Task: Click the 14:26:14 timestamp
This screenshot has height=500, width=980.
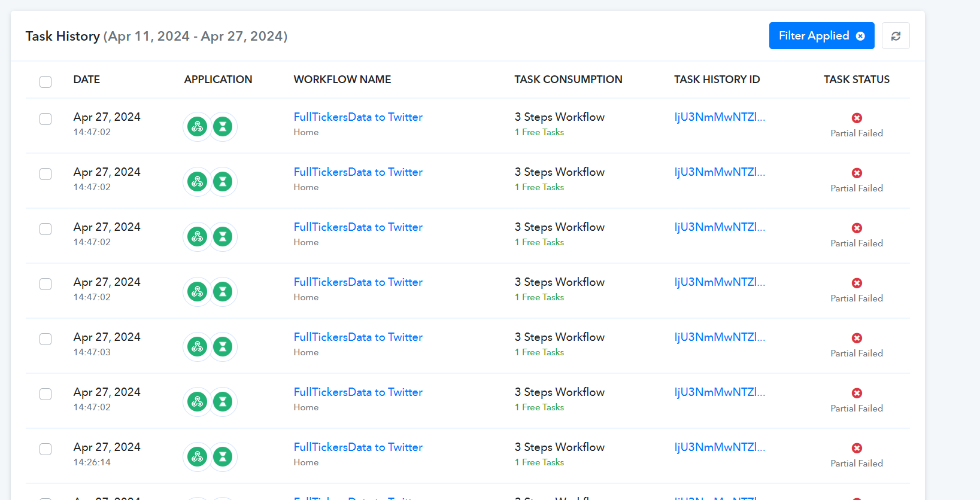Action: point(92,462)
